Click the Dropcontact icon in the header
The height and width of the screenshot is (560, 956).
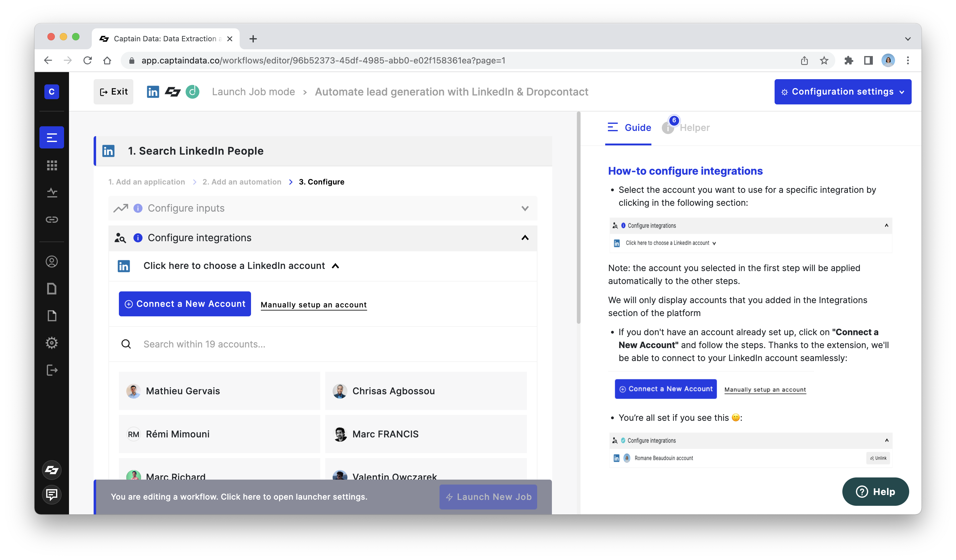pos(192,92)
